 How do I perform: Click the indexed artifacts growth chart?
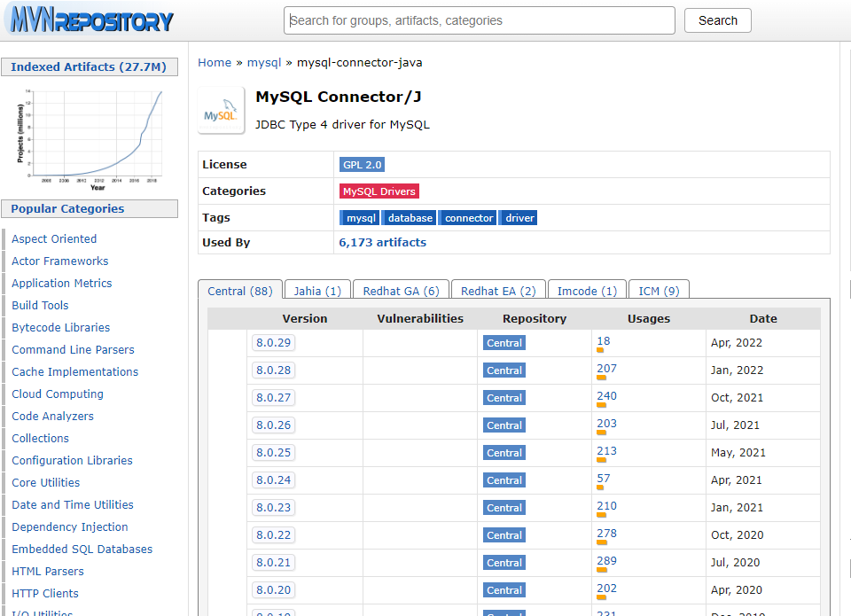click(90, 138)
